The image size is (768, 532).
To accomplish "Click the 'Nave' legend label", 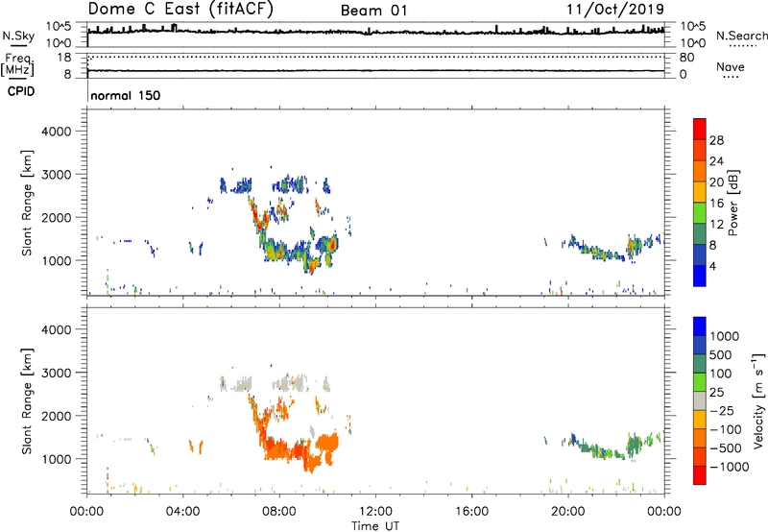I will pyautogui.click(x=731, y=66).
